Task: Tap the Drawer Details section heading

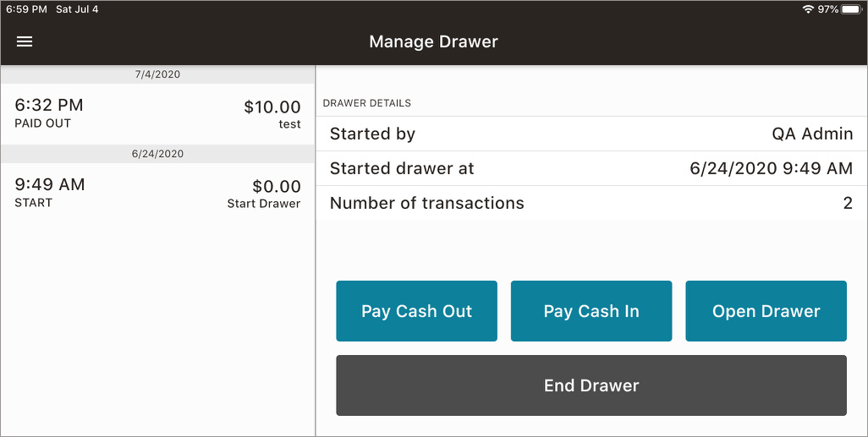Action: 367,103
